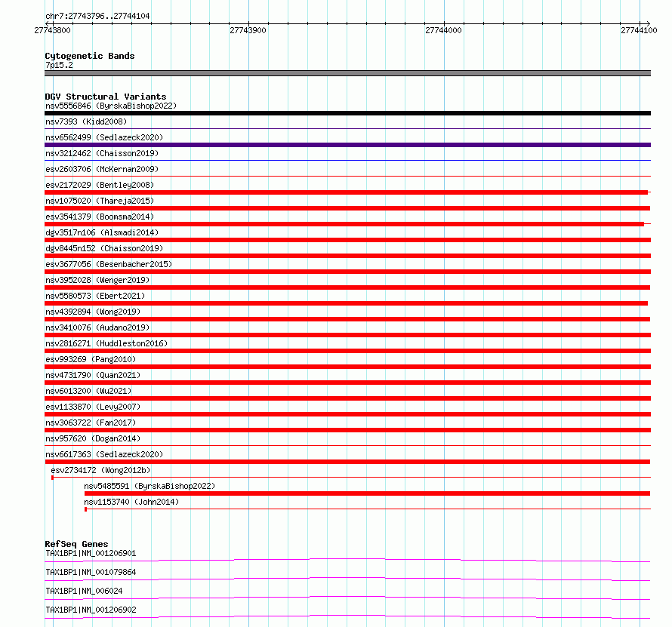Image resolution: width=672 pixels, height=627 pixels.
Task: Click the magenta line of NM_006024 transcript
Action: click(347, 598)
